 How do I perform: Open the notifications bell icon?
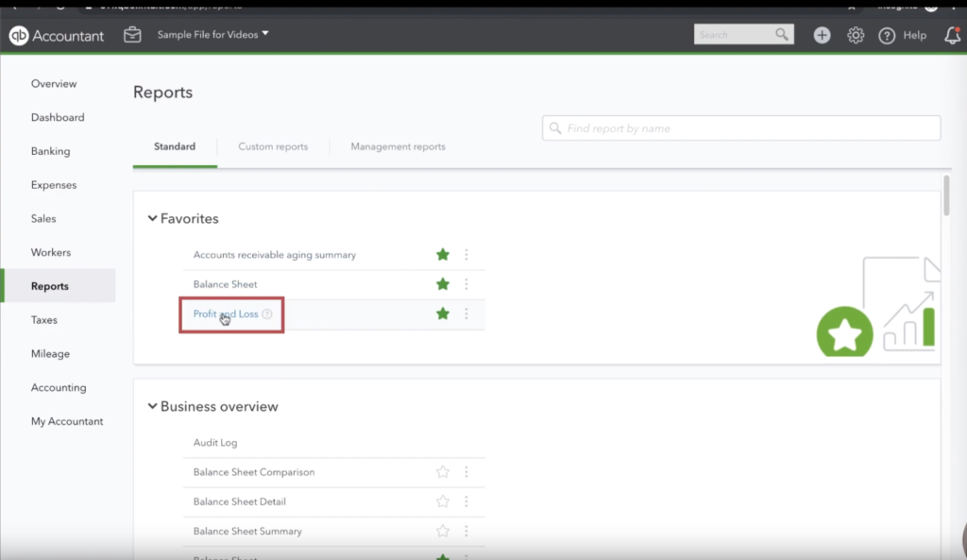952,35
